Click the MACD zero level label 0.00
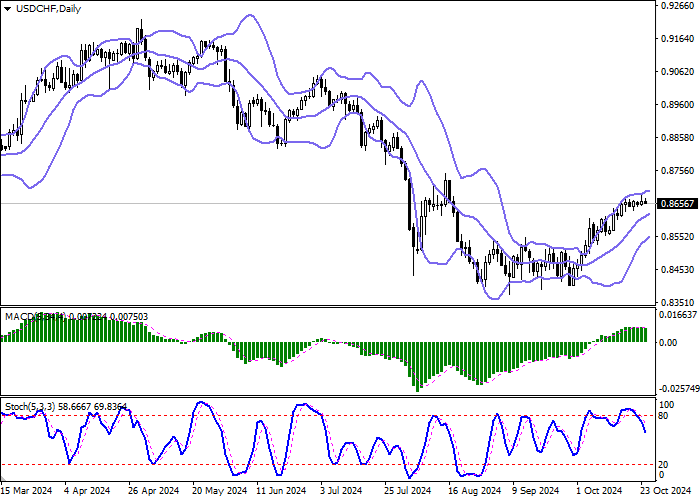Screen dimensions: 700x500 pos(668,343)
